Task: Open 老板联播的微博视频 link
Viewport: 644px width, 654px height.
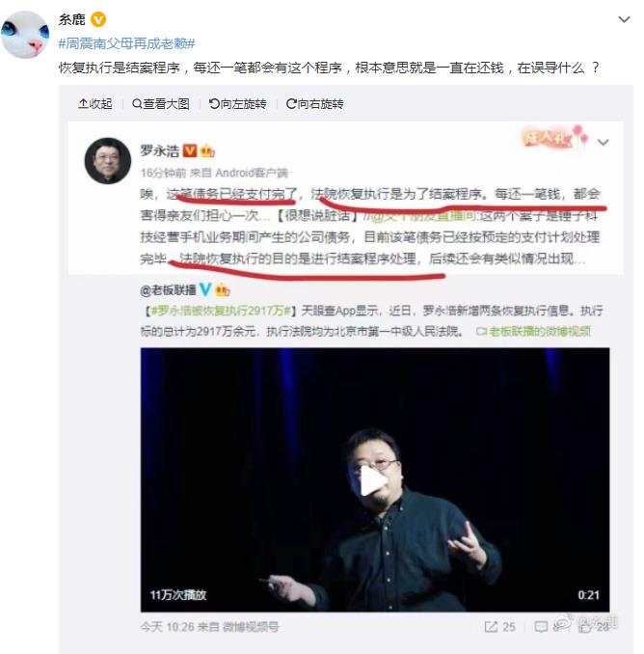Action: tap(533, 332)
